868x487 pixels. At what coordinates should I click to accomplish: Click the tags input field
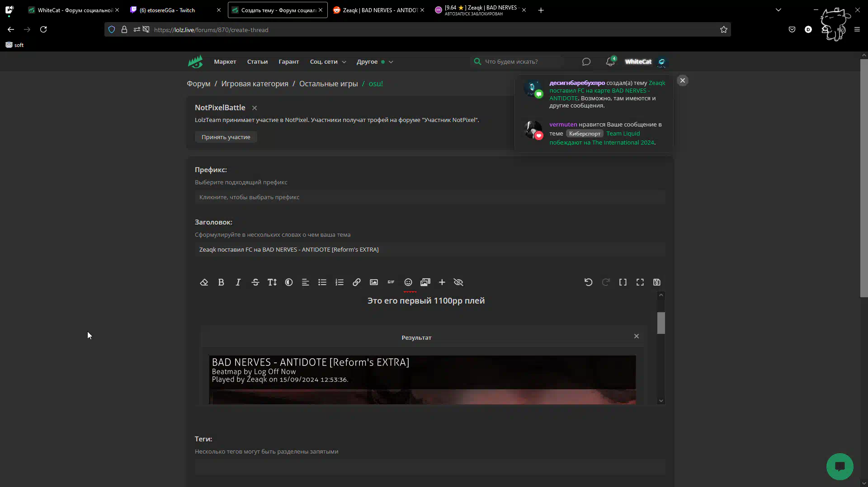click(x=430, y=467)
